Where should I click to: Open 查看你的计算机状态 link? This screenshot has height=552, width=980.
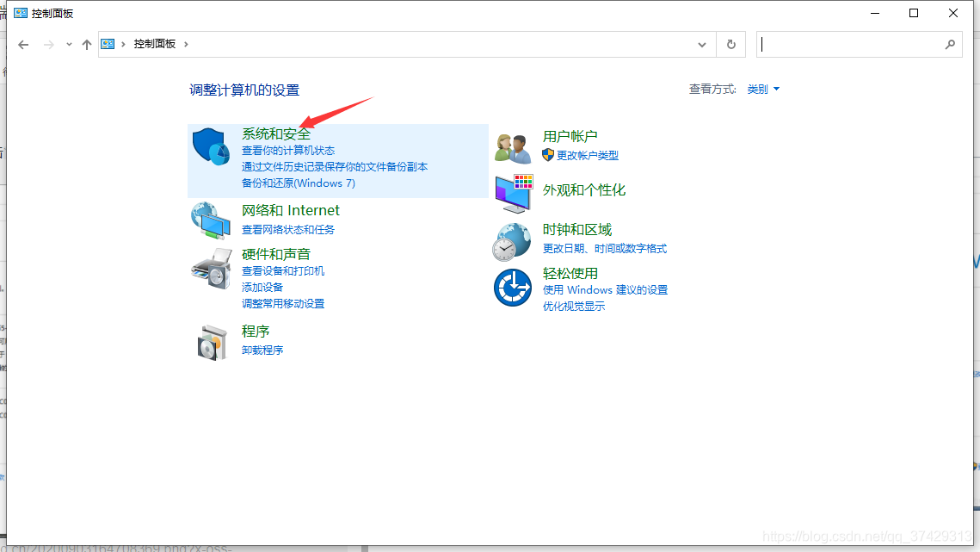pyautogui.click(x=288, y=150)
